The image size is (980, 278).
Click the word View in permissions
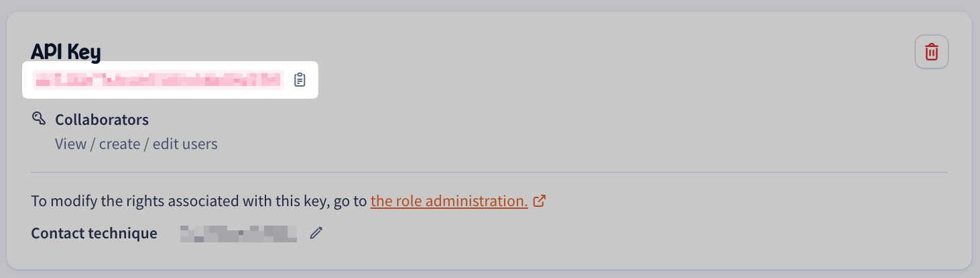[x=71, y=144]
